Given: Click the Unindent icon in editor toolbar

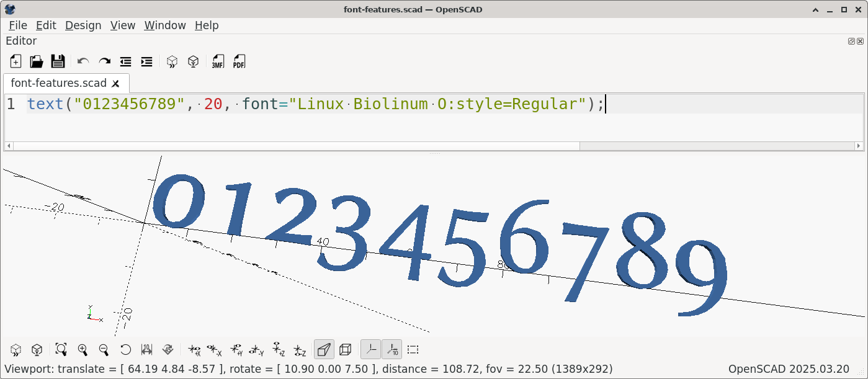Looking at the screenshot, I should click(125, 61).
